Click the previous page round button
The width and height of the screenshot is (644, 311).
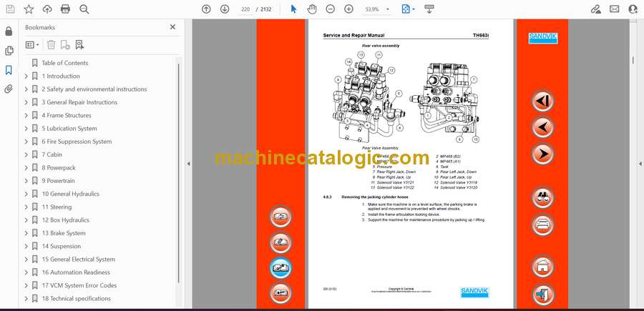coord(542,127)
